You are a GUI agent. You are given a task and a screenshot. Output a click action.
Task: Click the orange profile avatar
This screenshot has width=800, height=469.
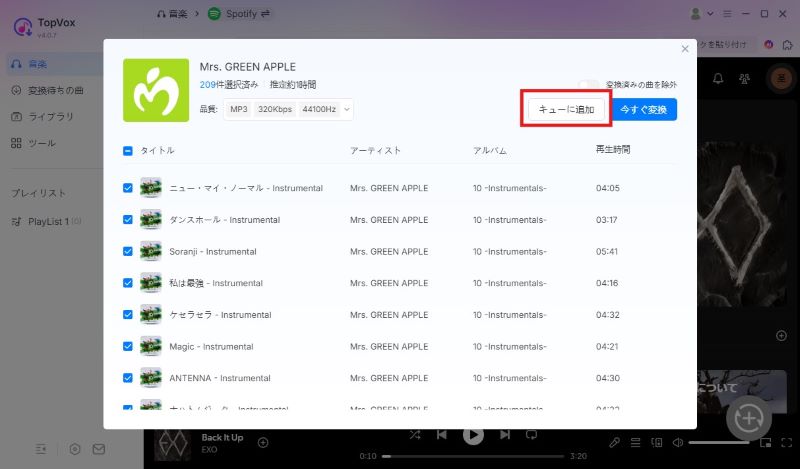coord(781,78)
